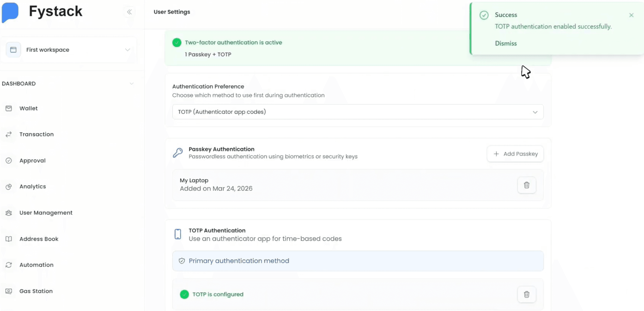Close the TOTP success toast
The height and width of the screenshot is (311, 644).
632,15
